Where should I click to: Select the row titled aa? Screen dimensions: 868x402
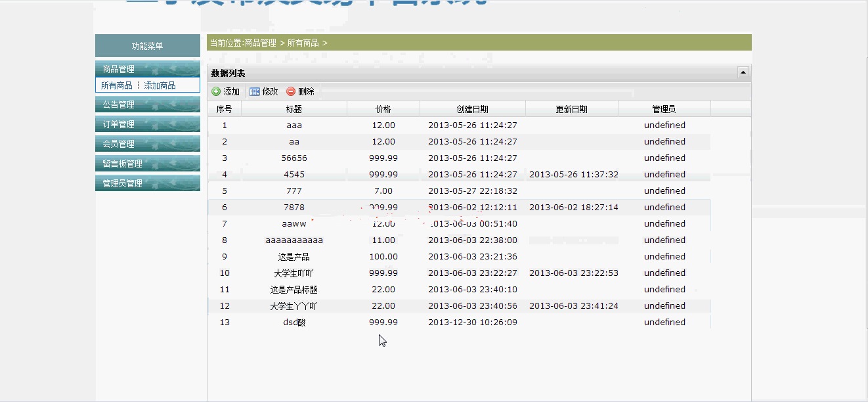pyautogui.click(x=459, y=141)
